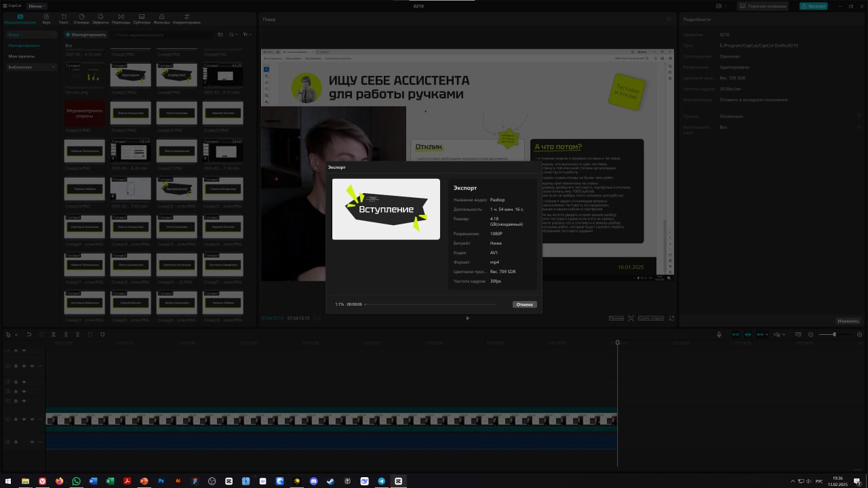Click the Импортировать media button

pos(85,35)
